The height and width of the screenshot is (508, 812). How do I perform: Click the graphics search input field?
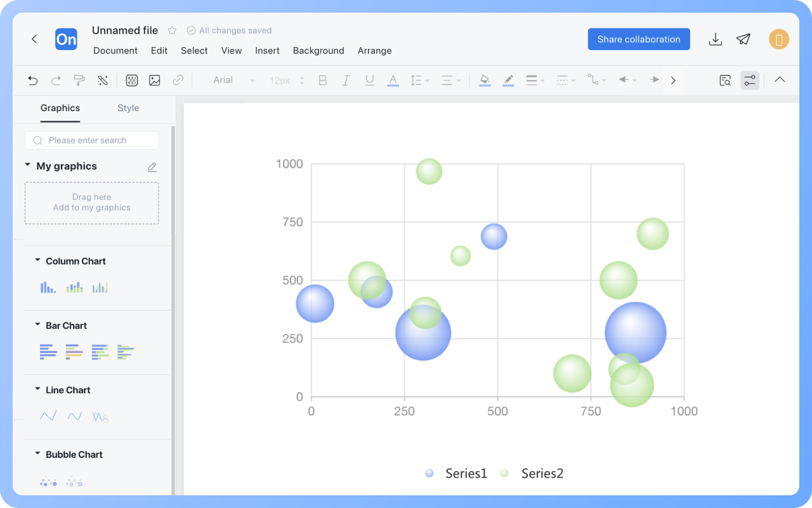click(x=92, y=140)
